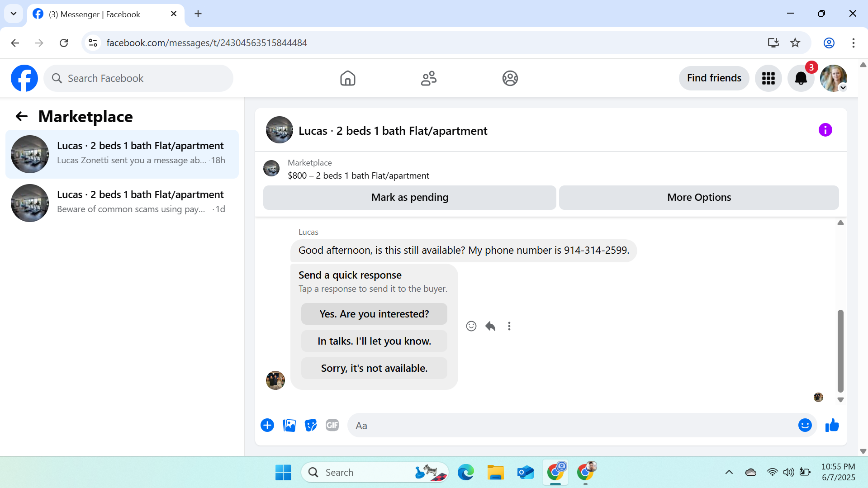Attach a photo with the image icon

pyautogui.click(x=289, y=425)
